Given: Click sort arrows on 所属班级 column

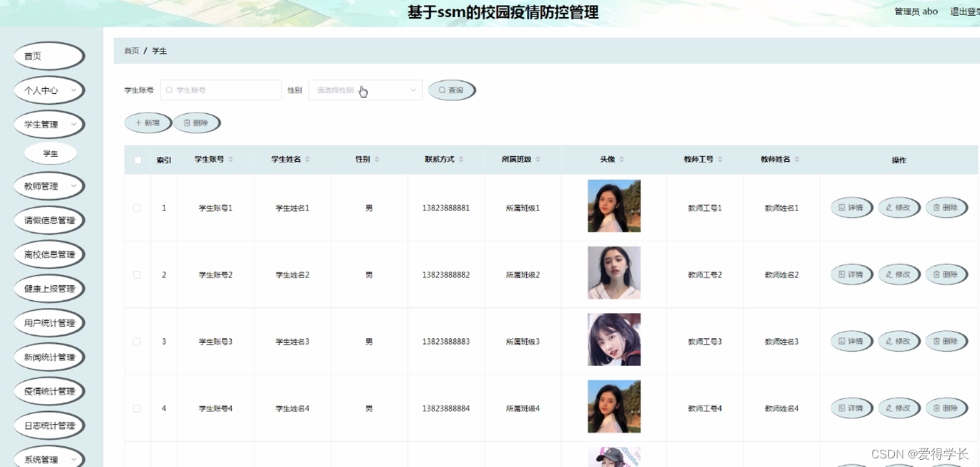Looking at the screenshot, I should 538,160.
